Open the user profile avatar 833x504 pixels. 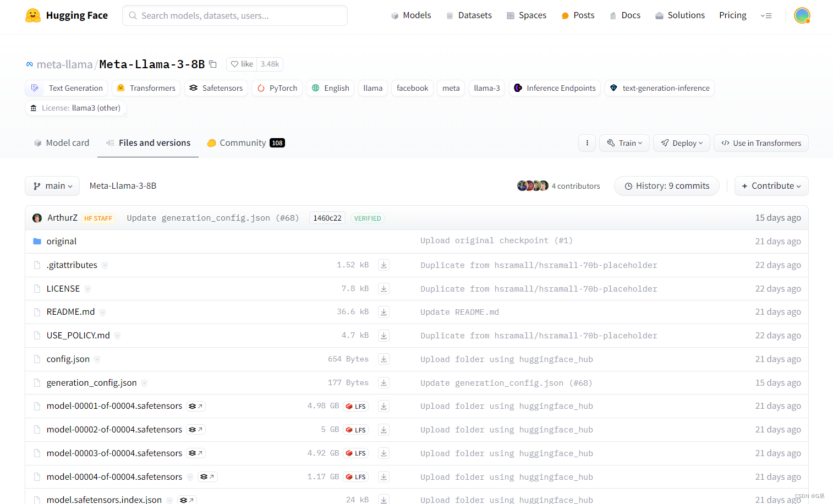click(802, 15)
